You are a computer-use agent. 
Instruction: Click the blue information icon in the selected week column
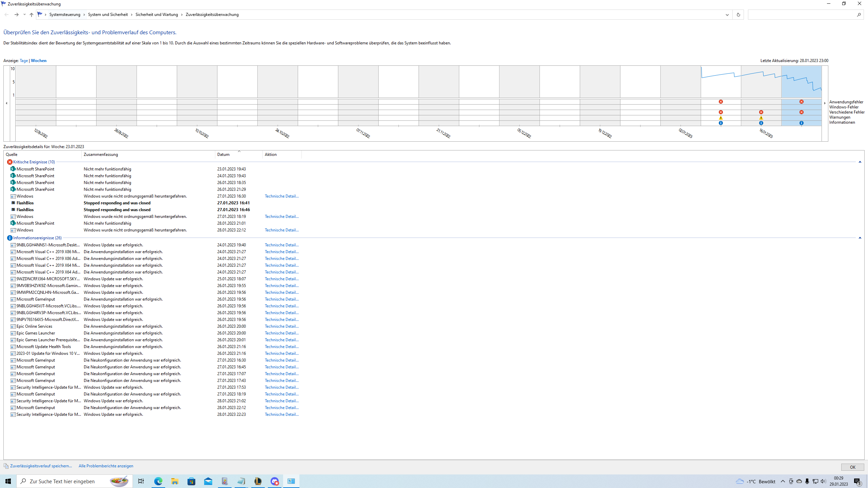pyautogui.click(x=801, y=123)
